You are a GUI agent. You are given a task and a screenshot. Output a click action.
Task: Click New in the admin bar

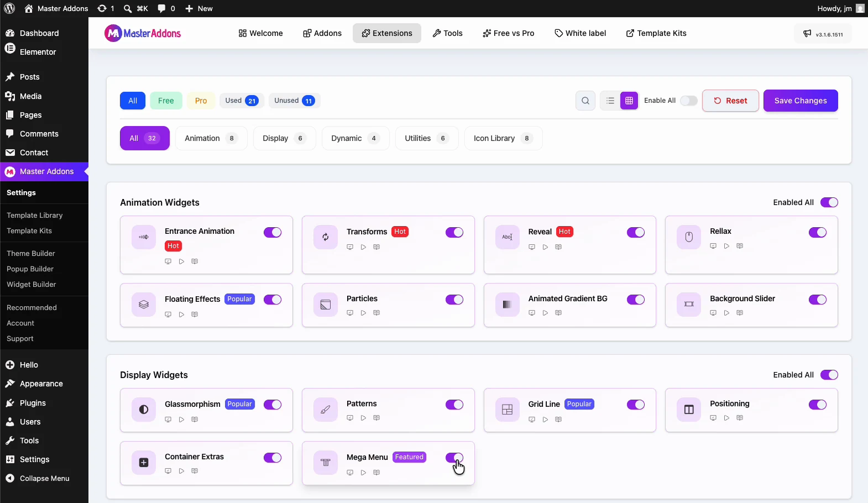199,8
